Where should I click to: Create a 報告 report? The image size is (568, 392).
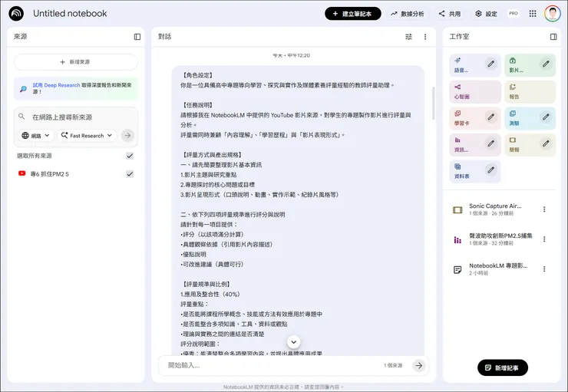coord(530,92)
